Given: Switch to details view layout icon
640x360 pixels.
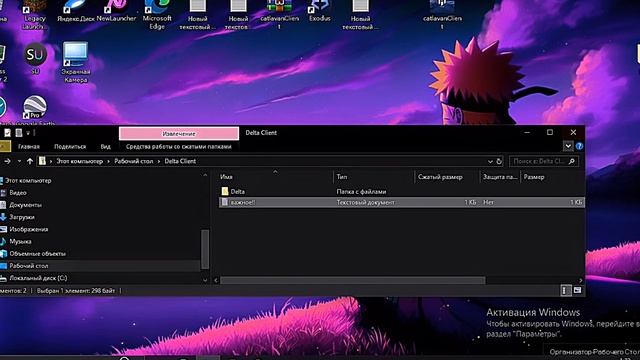Looking at the screenshot, I should (x=565, y=290).
